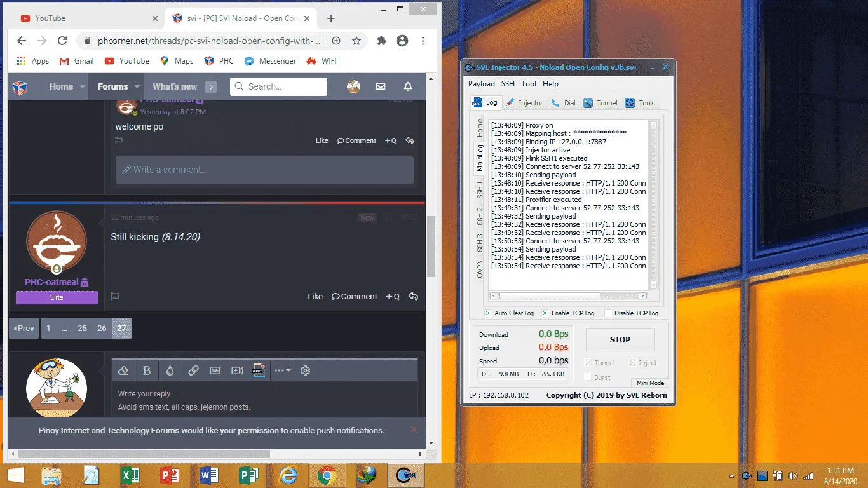This screenshot has width=868, height=488.
Task: Go to Prev page of thread
Action: (24, 329)
